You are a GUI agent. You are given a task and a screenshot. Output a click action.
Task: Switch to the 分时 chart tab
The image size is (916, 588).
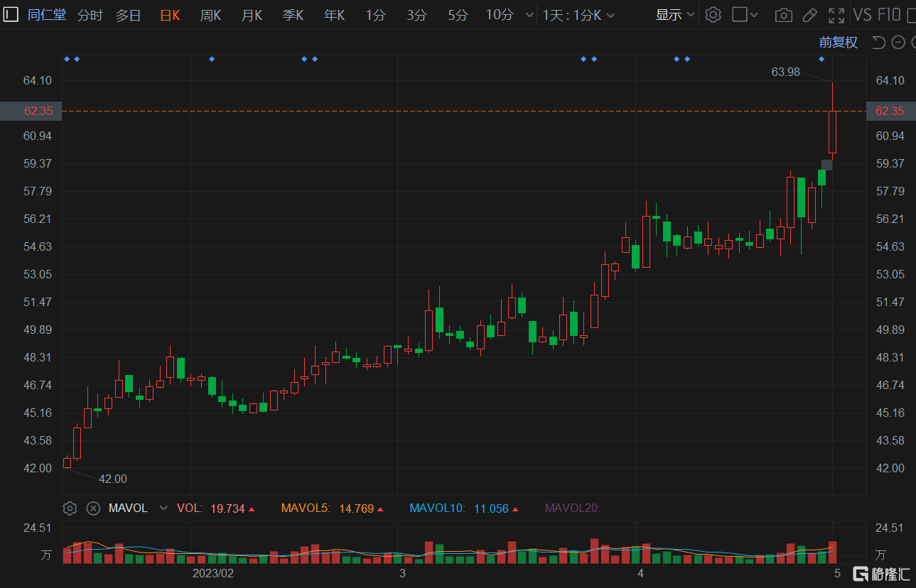point(90,15)
